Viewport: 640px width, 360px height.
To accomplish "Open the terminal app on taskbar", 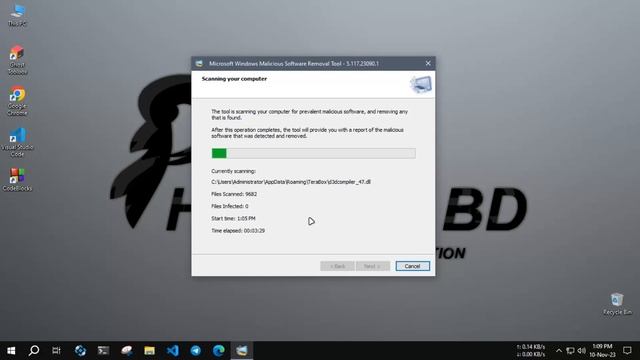I will tap(103, 351).
